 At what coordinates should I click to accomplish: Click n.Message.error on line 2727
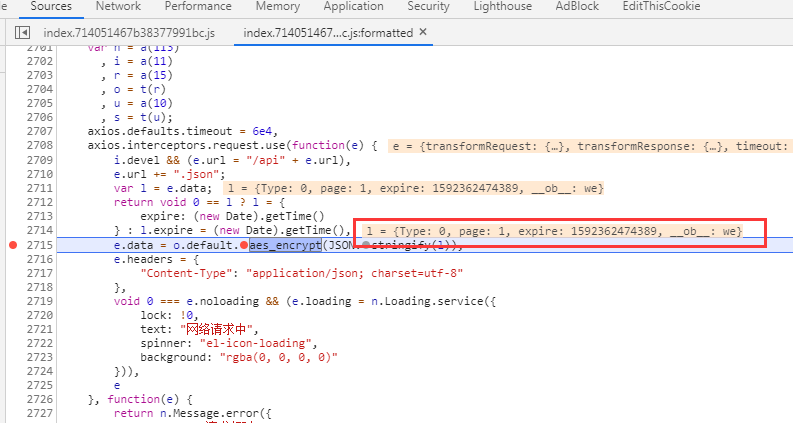(x=209, y=413)
